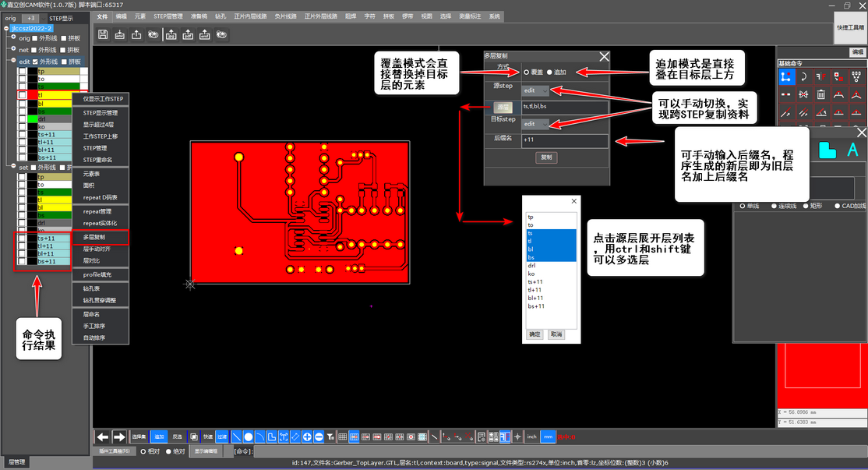Viewport: 868px width, 470px height.
Task: Select the 追加 radio button in 多层复制 dialog
Action: click(549, 72)
